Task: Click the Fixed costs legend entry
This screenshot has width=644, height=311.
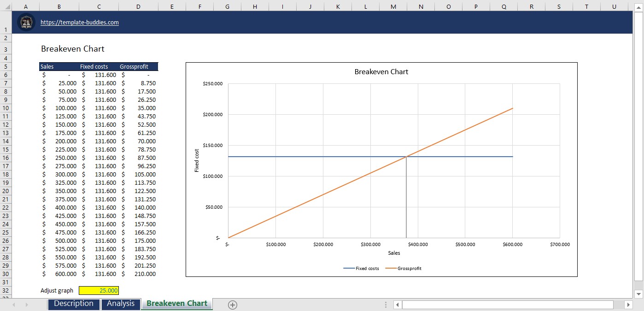Action: click(361, 268)
